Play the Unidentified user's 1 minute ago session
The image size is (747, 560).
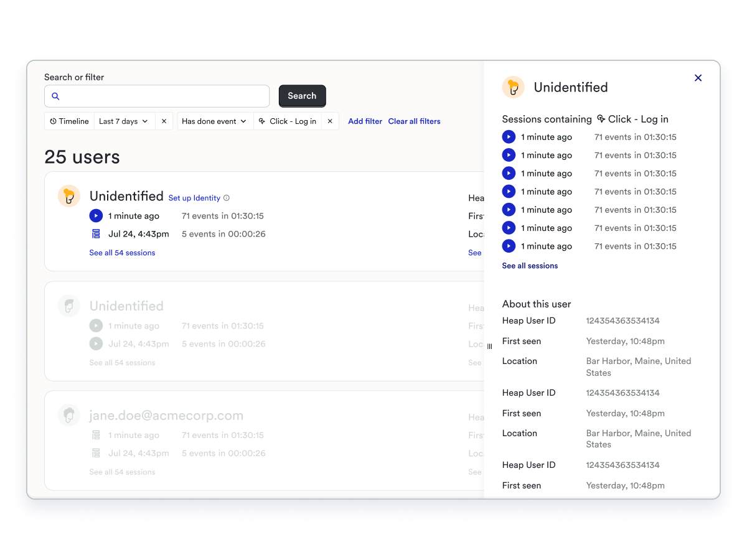coord(96,216)
